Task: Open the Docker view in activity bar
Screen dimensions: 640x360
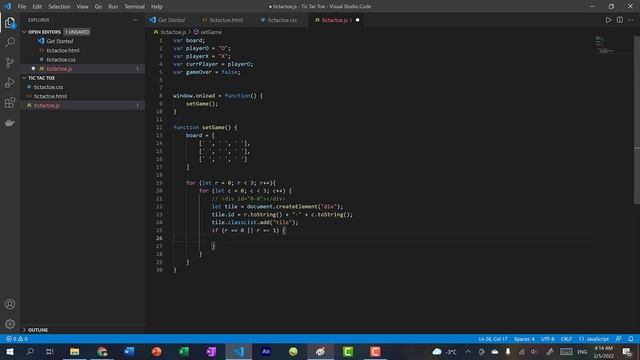Action: (x=10, y=122)
